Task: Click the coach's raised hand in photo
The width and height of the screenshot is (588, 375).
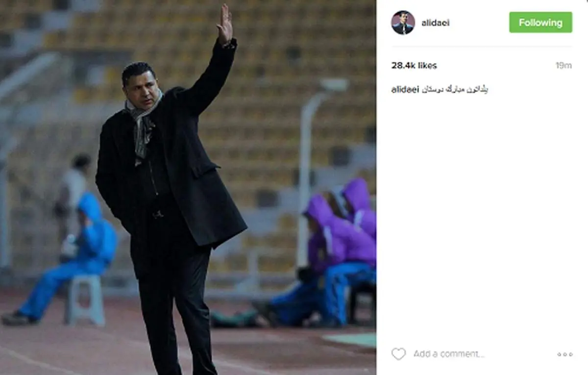Action: [224, 25]
